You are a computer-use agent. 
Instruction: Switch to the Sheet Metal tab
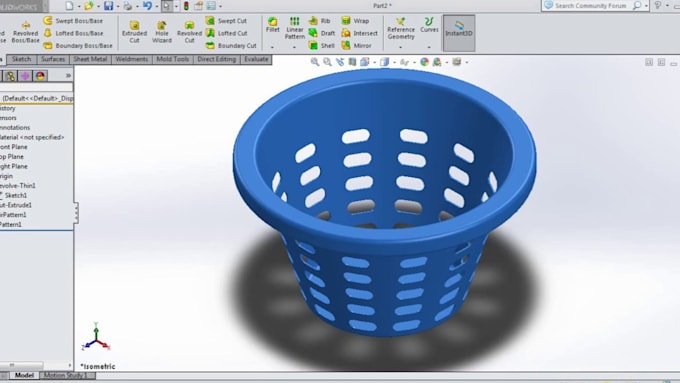click(90, 59)
